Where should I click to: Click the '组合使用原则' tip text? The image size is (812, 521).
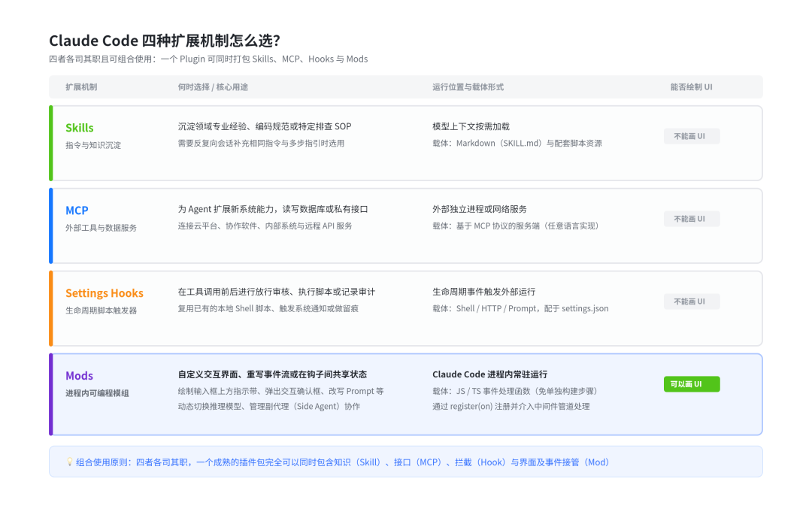pyautogui.click(x=342, y=462)
